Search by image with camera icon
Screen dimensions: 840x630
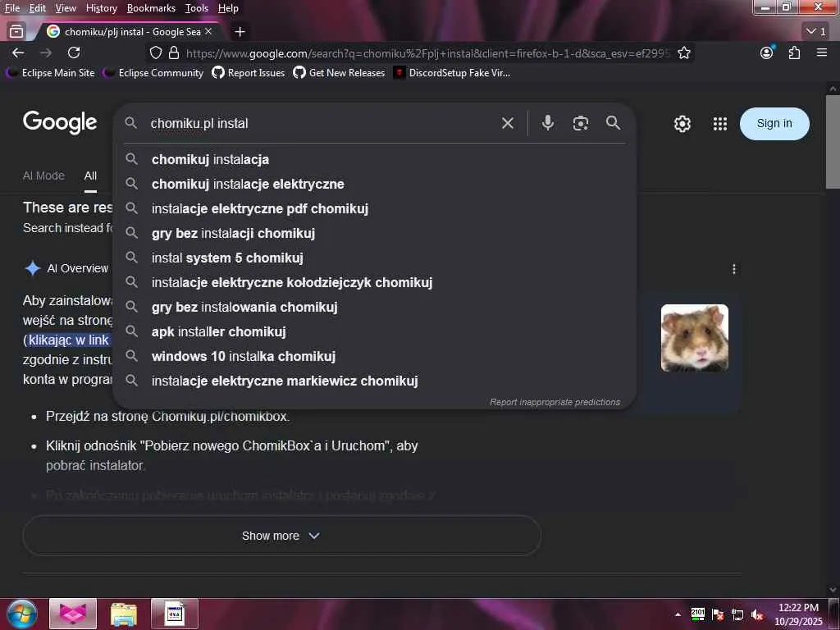(x=581, y=123)
